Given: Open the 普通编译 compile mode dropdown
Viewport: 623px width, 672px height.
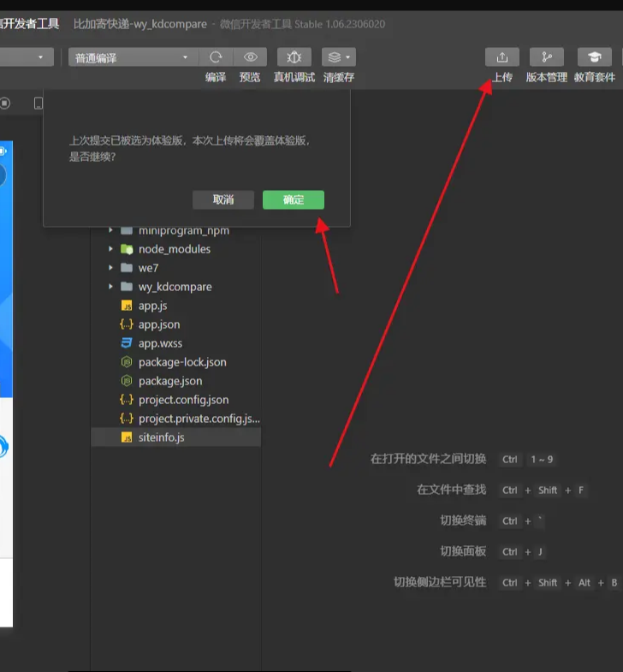Looking at the screenshot, I should (x=133, y=57).
